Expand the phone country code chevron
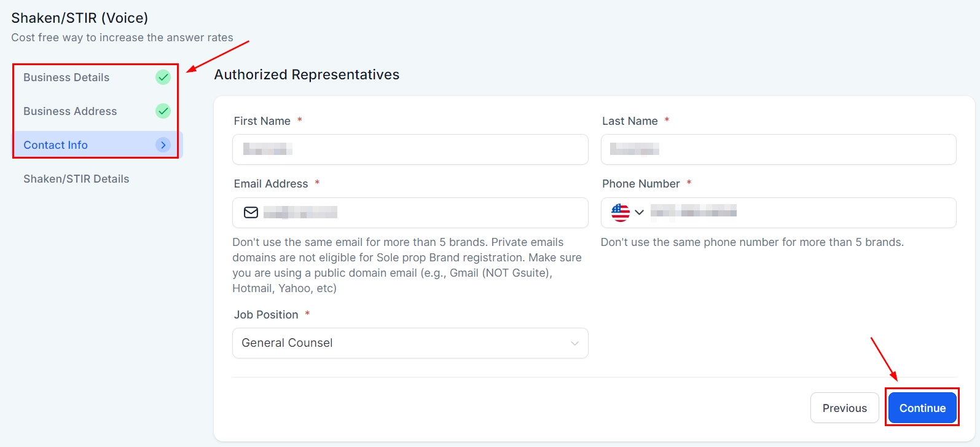This screenshot has width=980, height=447. (639, 213)
